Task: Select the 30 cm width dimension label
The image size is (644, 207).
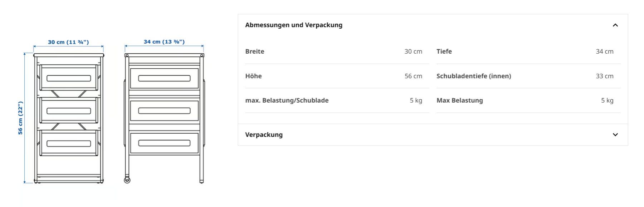Action: pyautogui.click(x=68, y=42)
